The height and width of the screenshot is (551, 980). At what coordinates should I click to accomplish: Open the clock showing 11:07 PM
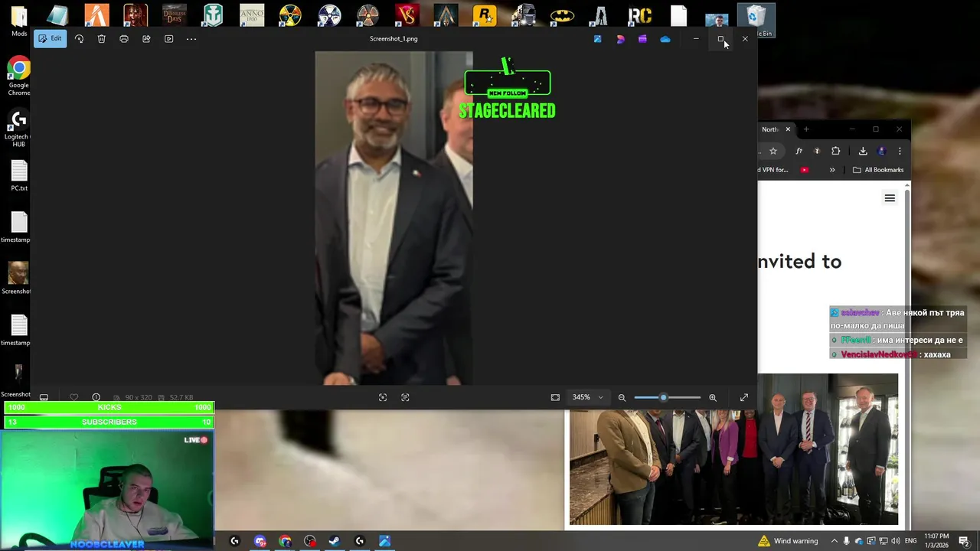tap(936, 540)
